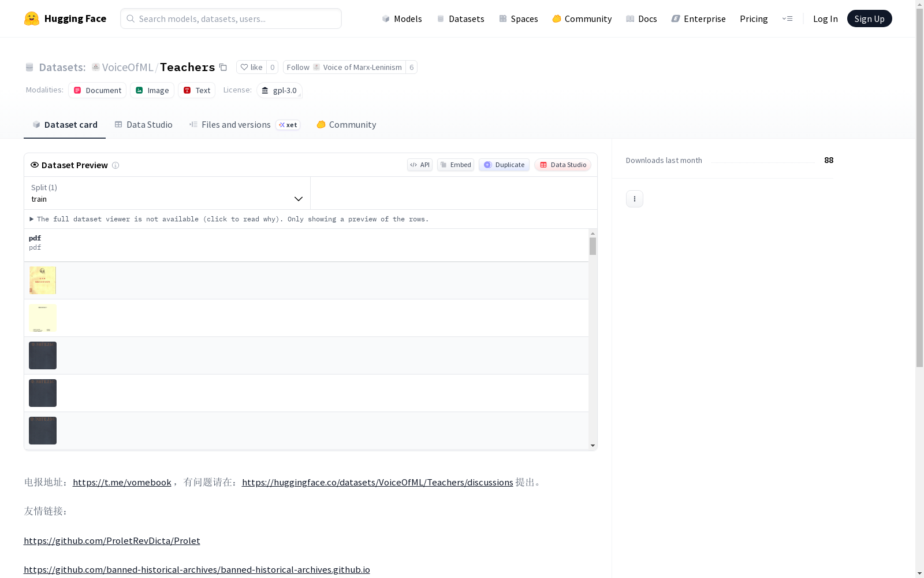Screen dimensions: 924x578
Task: Open the Files and versions tab
Action: tap(245, 125)
